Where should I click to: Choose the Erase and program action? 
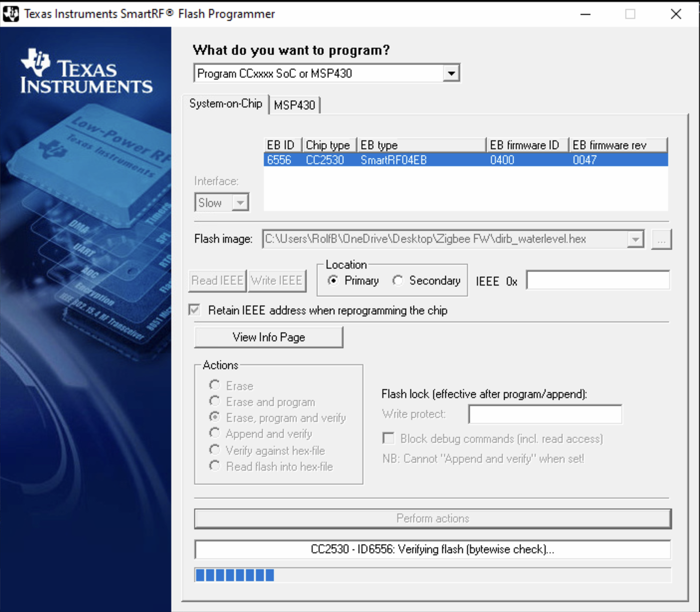tap(215, 401)
